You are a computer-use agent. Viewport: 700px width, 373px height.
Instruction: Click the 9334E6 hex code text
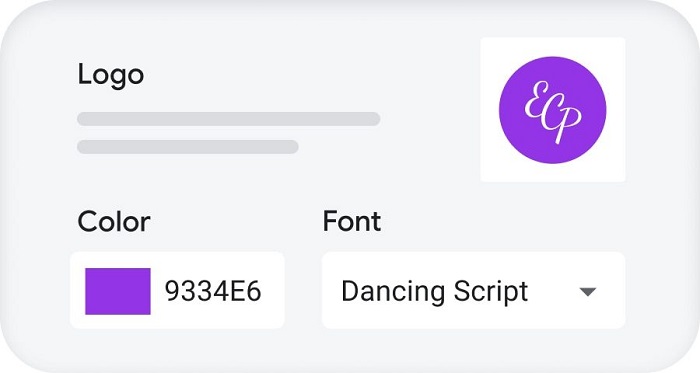click(x=213, y=291)
